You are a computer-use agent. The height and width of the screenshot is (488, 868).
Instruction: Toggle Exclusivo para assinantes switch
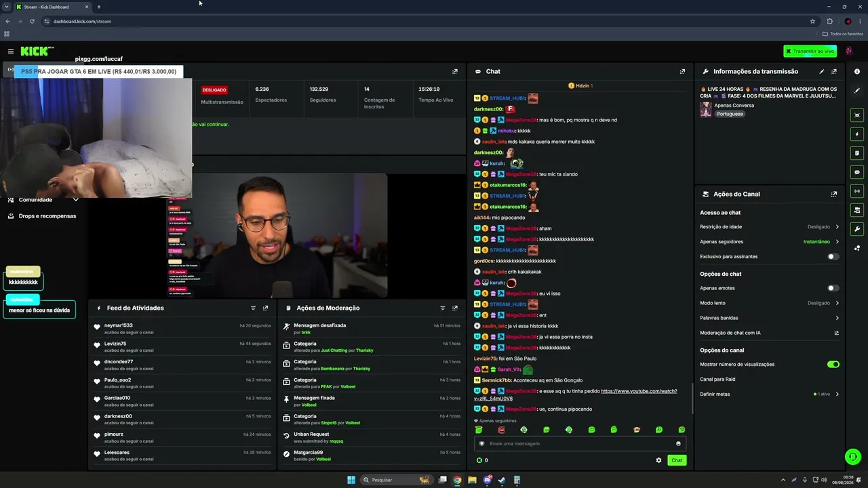(833, 257)
